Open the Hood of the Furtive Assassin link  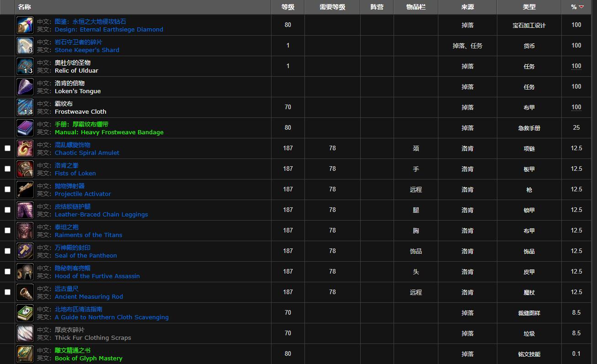pos(97,276)
